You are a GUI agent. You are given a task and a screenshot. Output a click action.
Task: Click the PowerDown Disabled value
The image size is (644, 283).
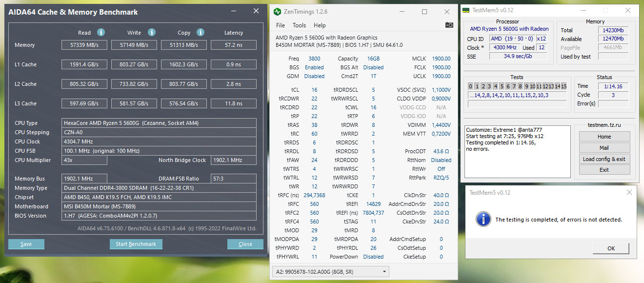tap(373, 257)
